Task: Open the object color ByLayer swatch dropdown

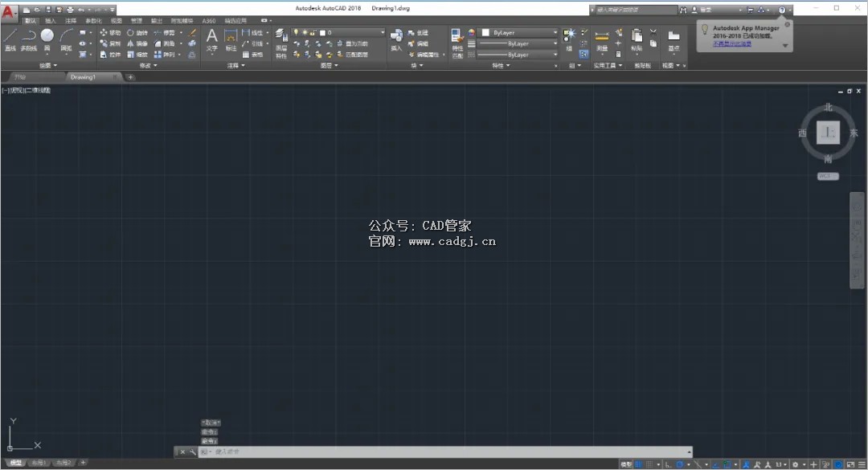Action: click(517, 33)
